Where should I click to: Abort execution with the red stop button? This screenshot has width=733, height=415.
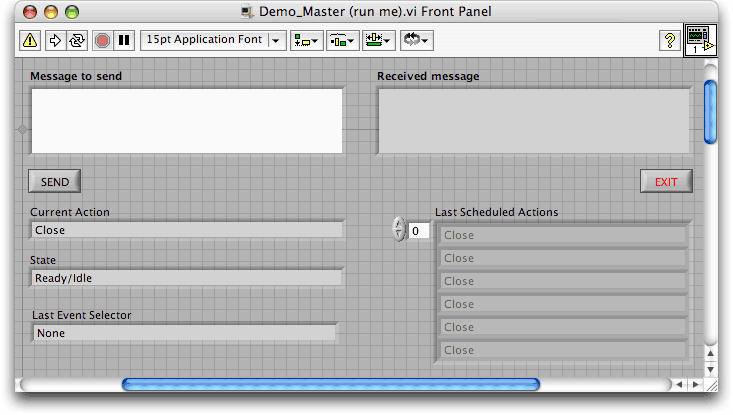(x=102, y=40)
